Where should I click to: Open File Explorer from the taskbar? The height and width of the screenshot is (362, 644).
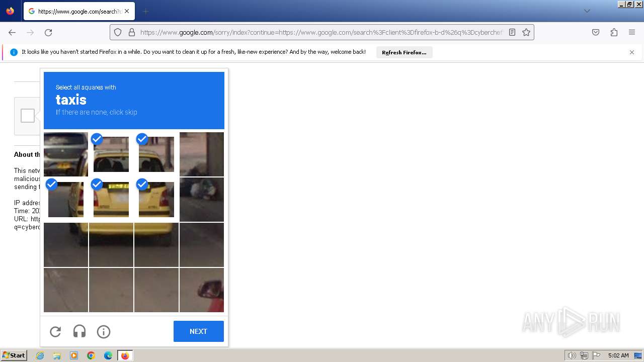[57, 355]
